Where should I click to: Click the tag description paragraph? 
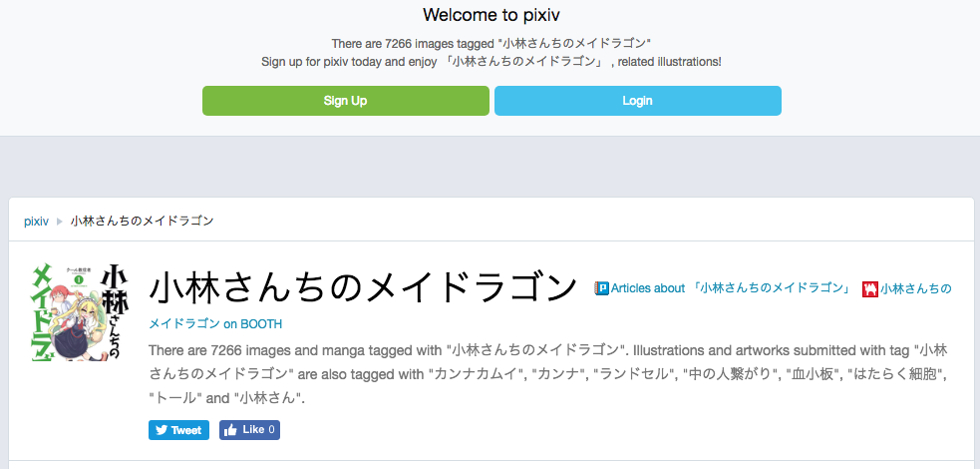548,374
